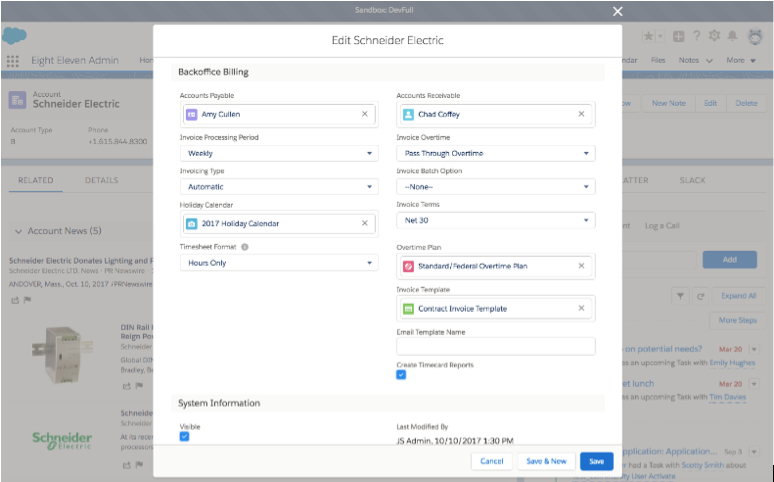Screen dimensions: 774x482
Task: Click the Delete button on the account page
Action: coord(746,103)
